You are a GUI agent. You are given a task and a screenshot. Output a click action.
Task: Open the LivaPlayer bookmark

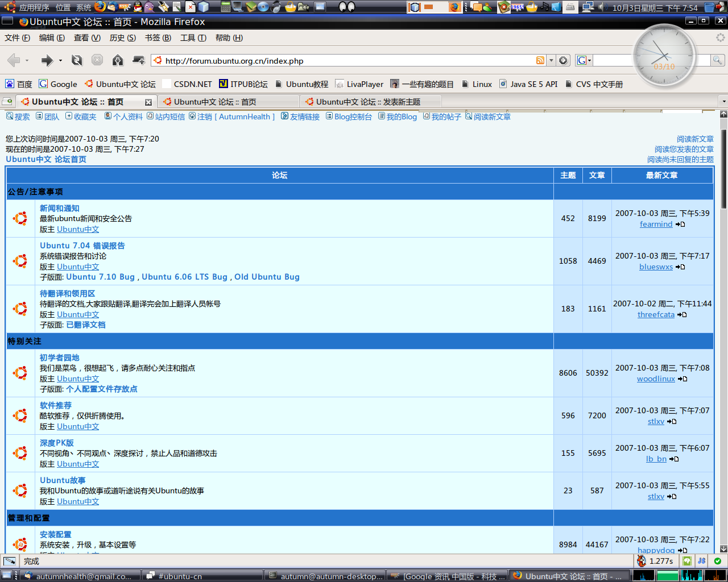pyautogui.click(x=359, y=84)
